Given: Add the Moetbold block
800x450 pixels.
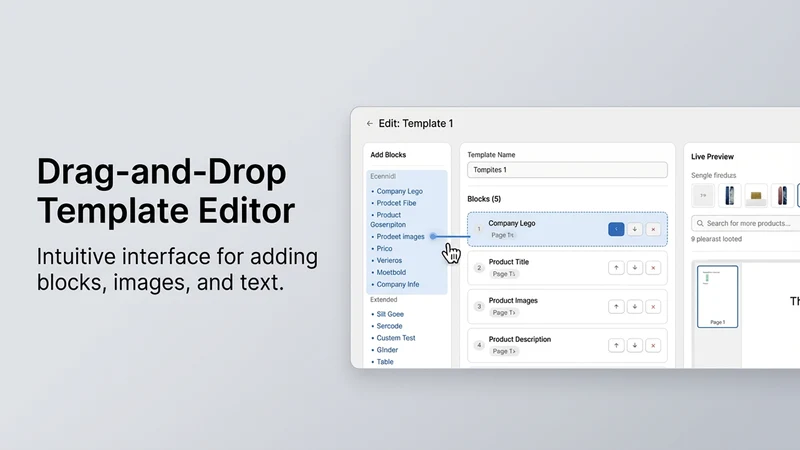Looking at the screenshot, I should point(391,272).
